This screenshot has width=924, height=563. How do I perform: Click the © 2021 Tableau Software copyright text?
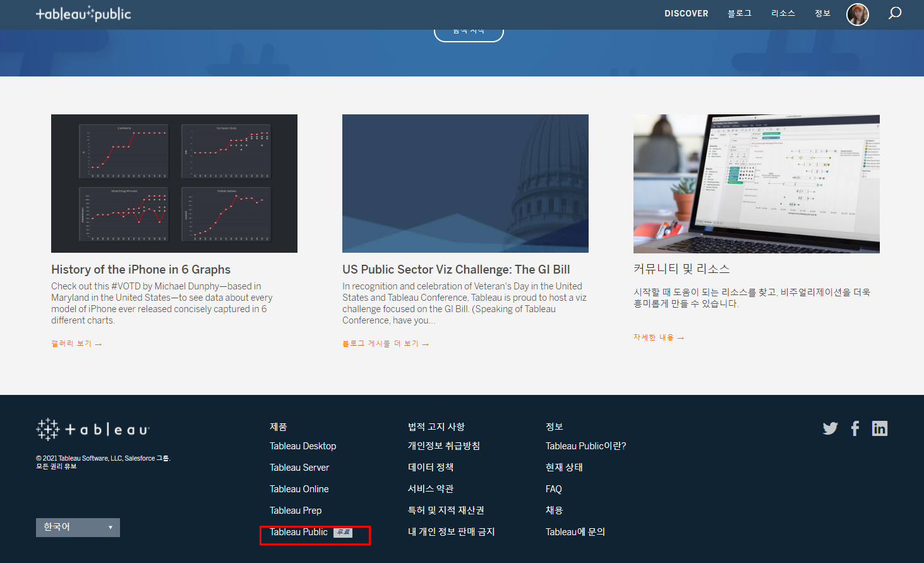pyautogui.click(x=103, y=462)
